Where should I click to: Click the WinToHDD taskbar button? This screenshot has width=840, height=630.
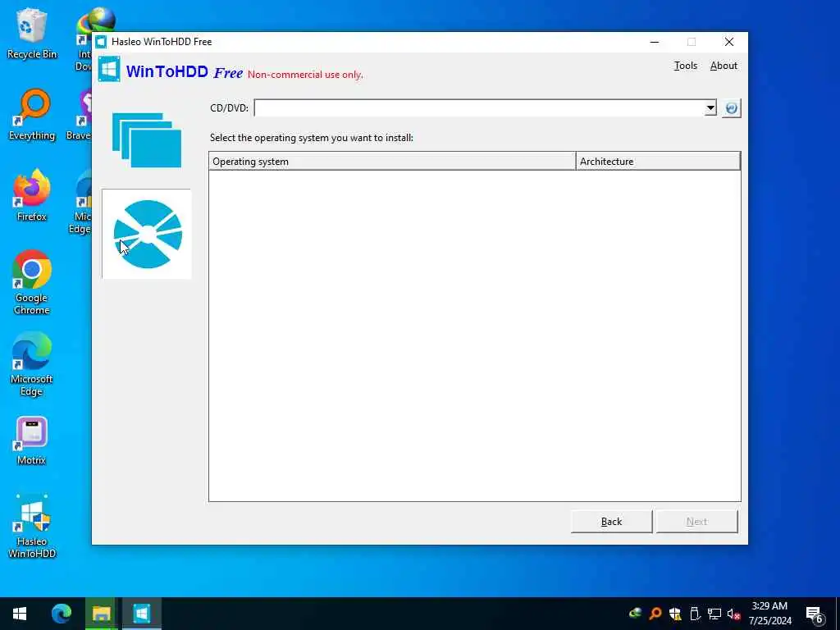(141, 614)
